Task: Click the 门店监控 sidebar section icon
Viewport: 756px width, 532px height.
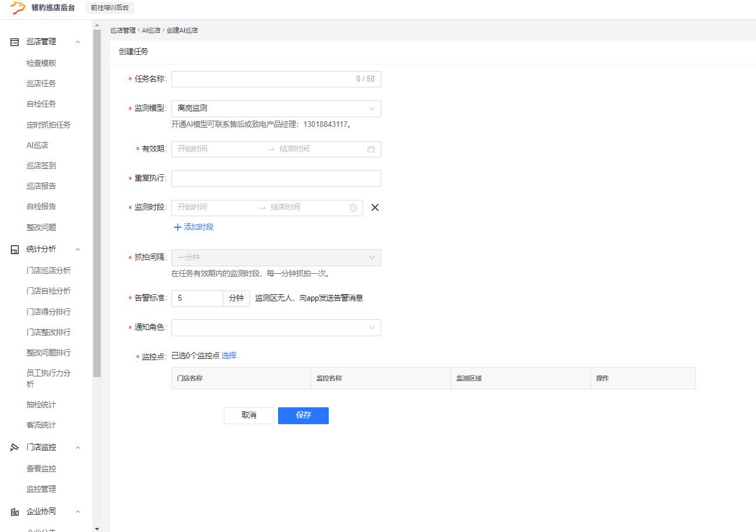Action: tap(15, 448)
